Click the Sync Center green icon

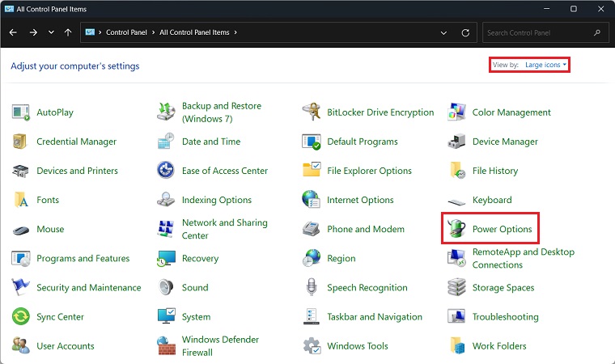pyautogui.click(x=21, y=317)
